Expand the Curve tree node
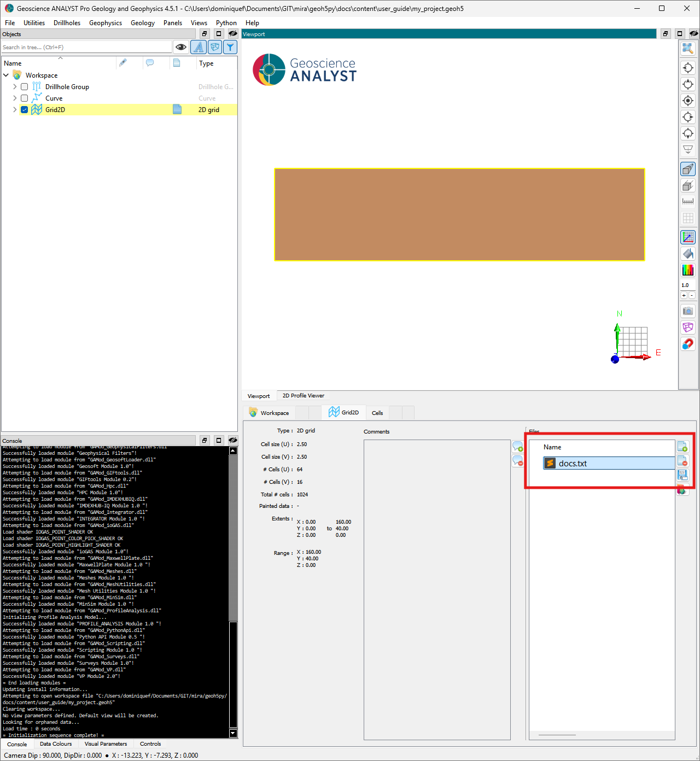 tap(15, 98)
